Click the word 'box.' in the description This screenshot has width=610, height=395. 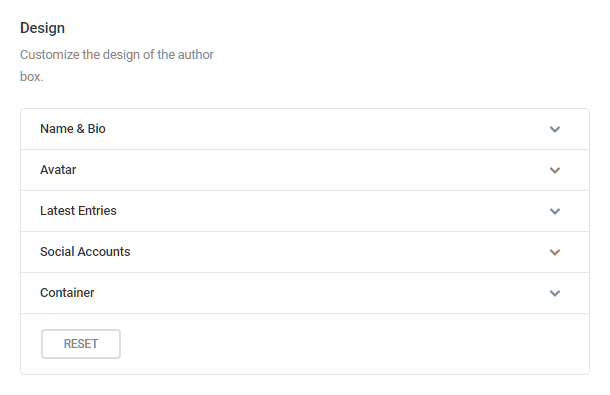[x=32, y=77]
